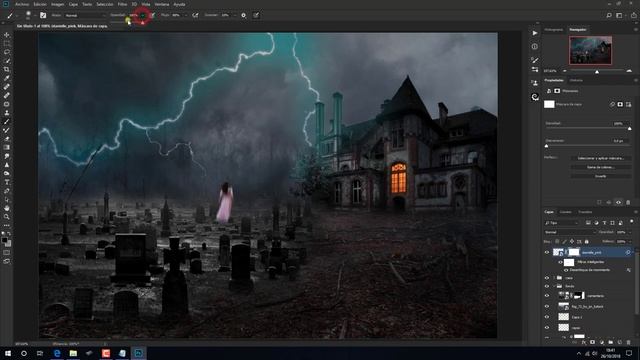Open layer fill dropdown arrow
The width and height of the screenshot is (640, 360).
(631, 241)
